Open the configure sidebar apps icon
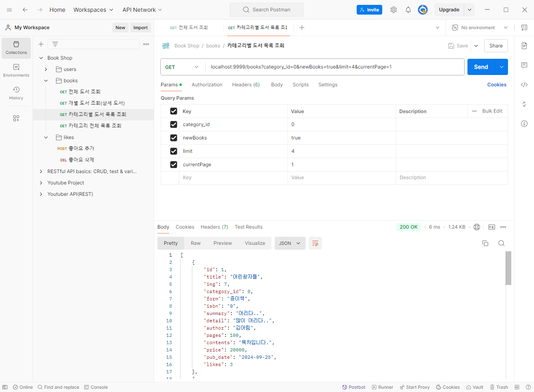534x392 pixels. click(x=16, y=118)
